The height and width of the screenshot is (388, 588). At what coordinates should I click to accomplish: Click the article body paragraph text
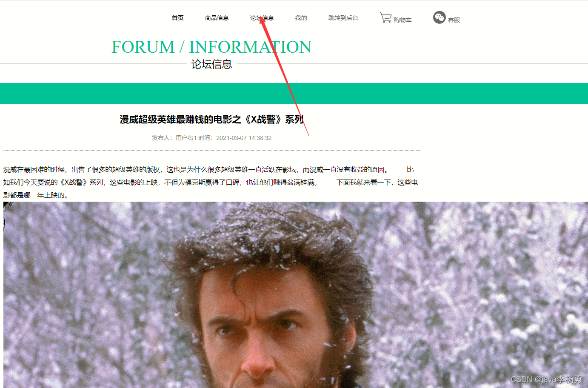tap(211, 182)
